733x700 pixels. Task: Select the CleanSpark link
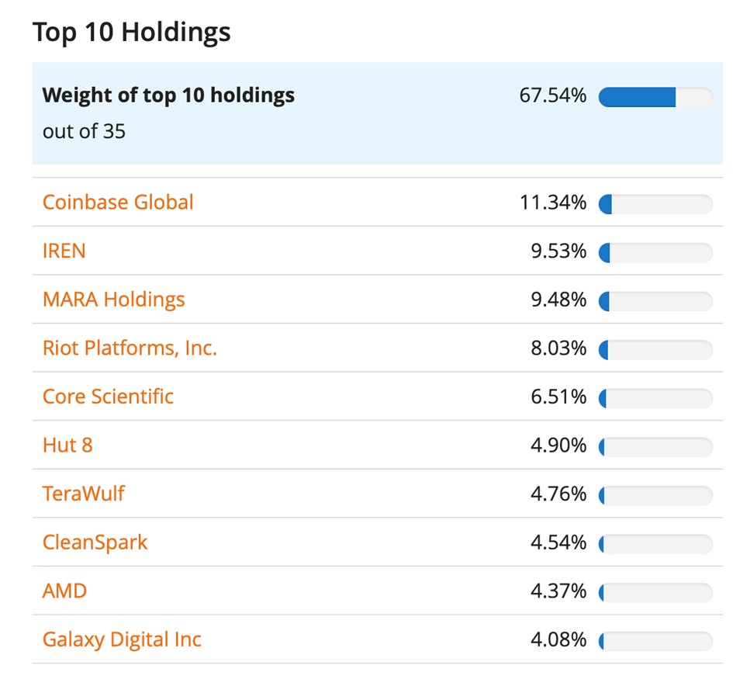click(x=95, y=542)
